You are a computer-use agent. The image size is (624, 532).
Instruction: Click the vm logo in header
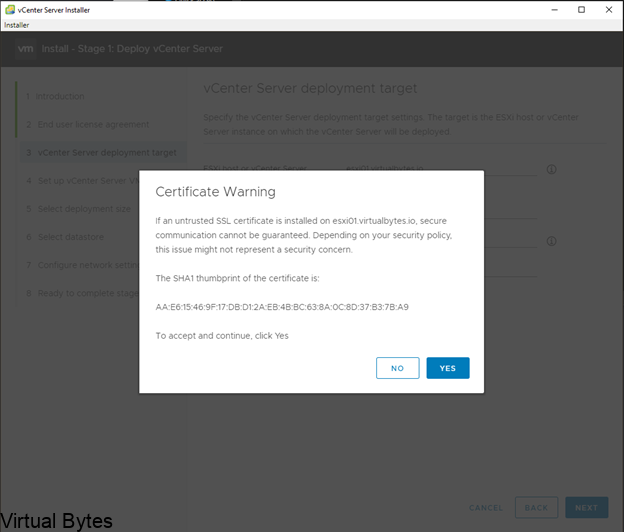tap(25, 49)
